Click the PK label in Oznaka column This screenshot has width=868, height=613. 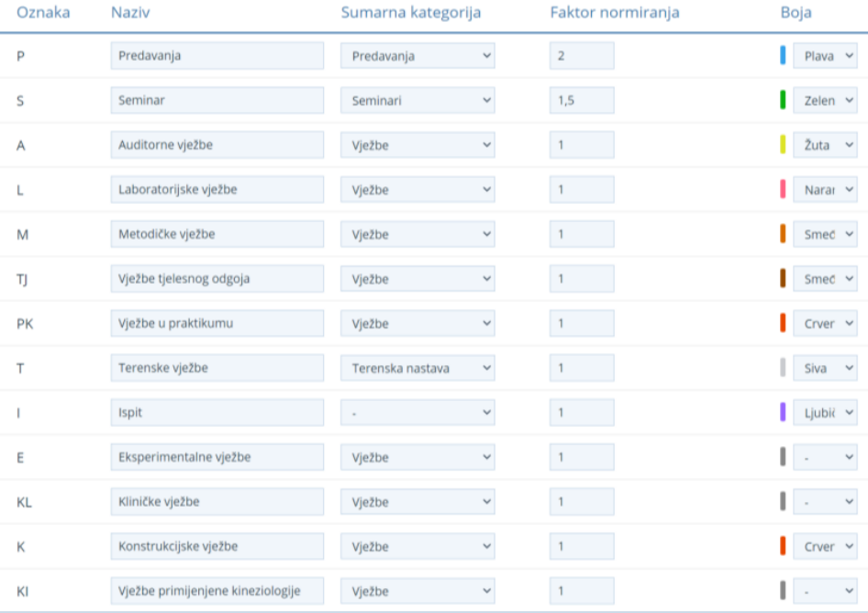click(25, 324)
